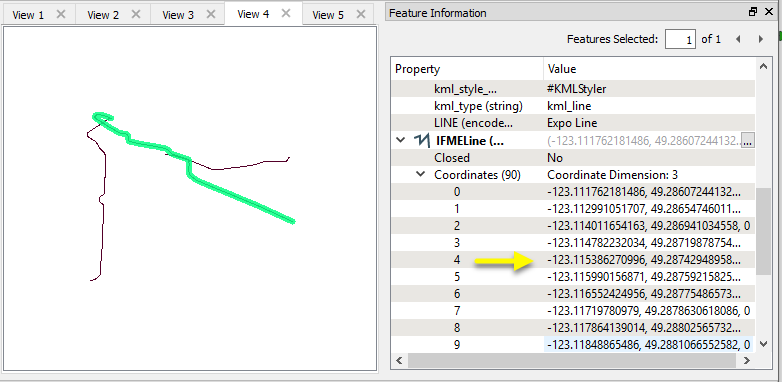Select the highlighted green Expo Line
The height and width of the screenshot is (382, 782).
[x=239, y=195]
